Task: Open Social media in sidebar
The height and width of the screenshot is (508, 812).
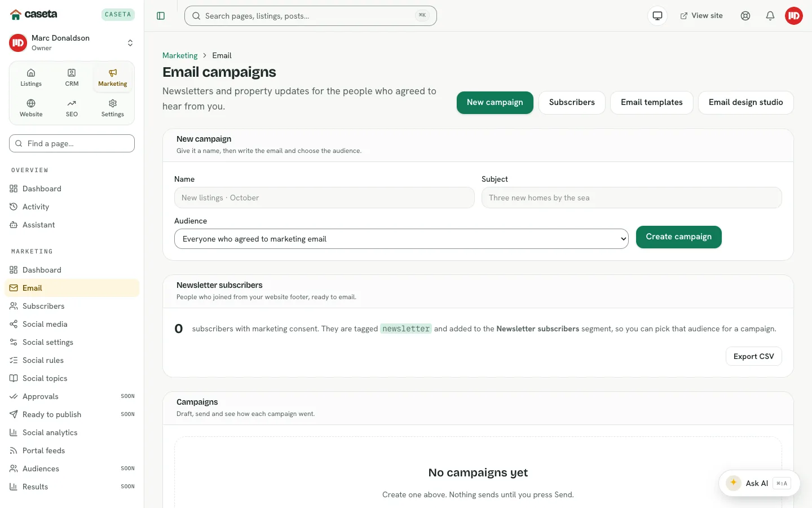Action: pos(72,324)
